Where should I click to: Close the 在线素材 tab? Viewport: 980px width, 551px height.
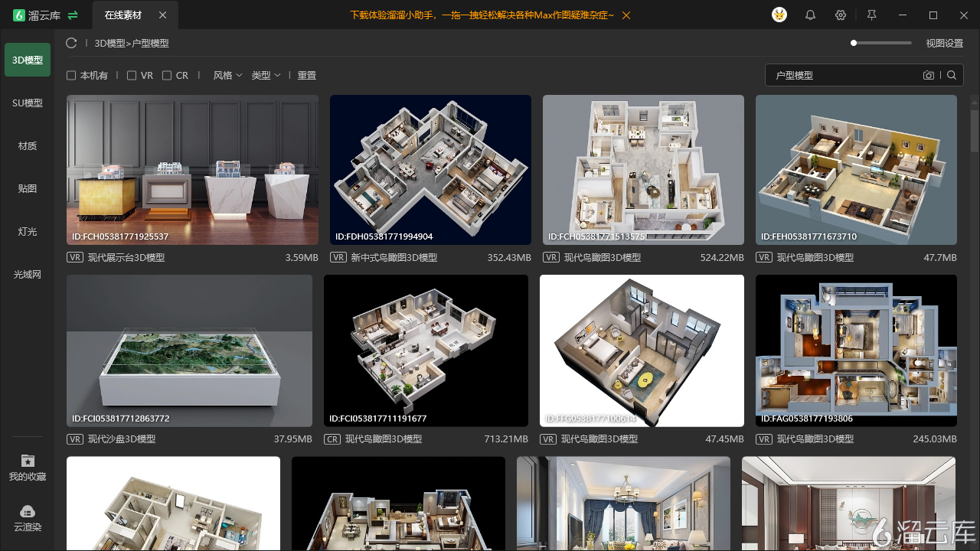click(x=162, y=15)
